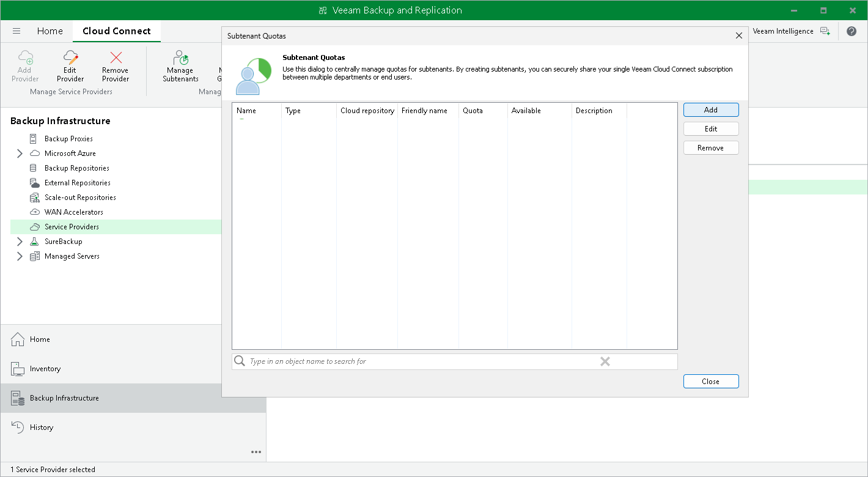
Task: Select the Cloud Connect ribbon tab
Action: tap(117, 31)
